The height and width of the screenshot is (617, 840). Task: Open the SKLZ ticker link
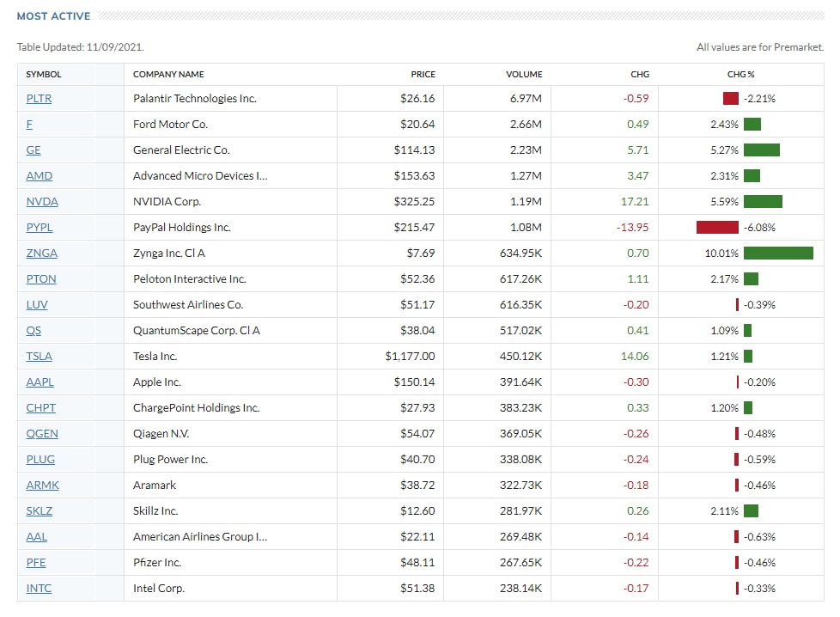(40, 510)
